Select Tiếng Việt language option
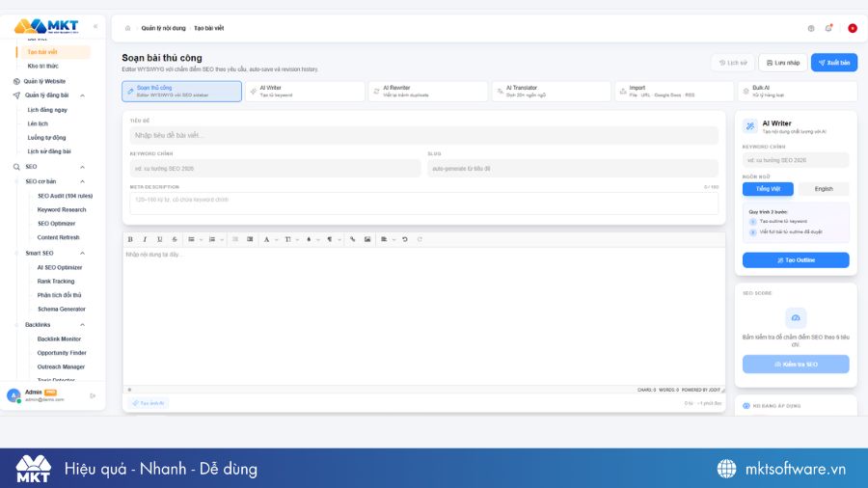 (x=768, y=189)
